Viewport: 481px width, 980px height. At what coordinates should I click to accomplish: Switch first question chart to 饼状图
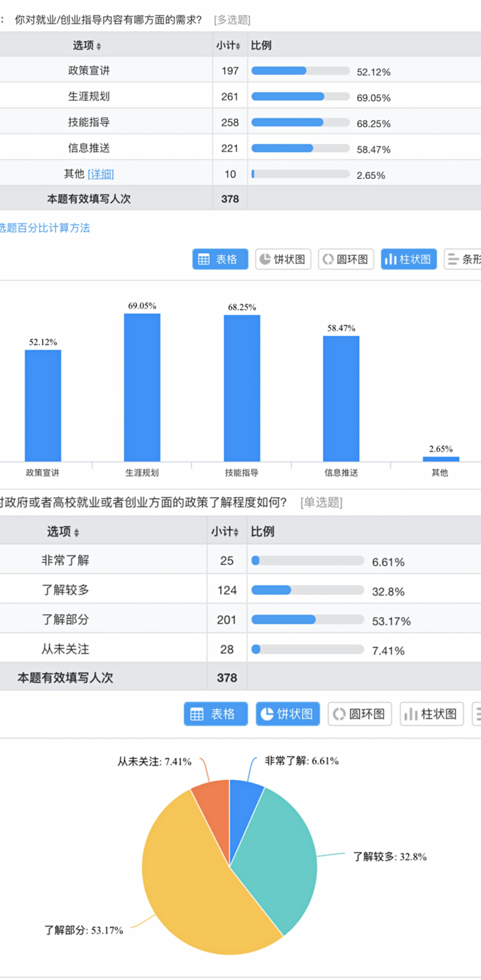(x=283, y=259)
